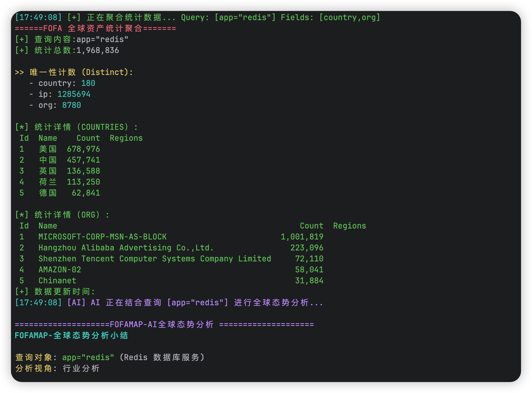Click the 中国 count 457,741
This screenshot has width=532, height=393.
coord(83,160)
